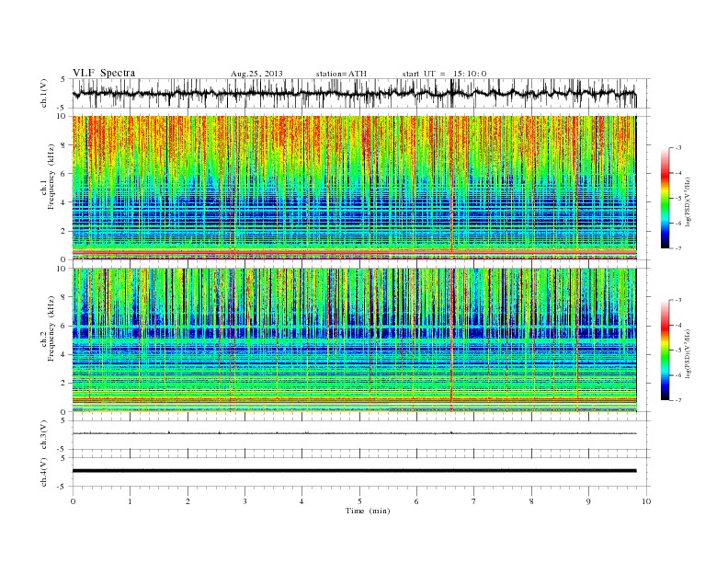Screen dimensions: 728x563
Task: Select the "Aug.25, 2013" date text
Action: point(256,74)
